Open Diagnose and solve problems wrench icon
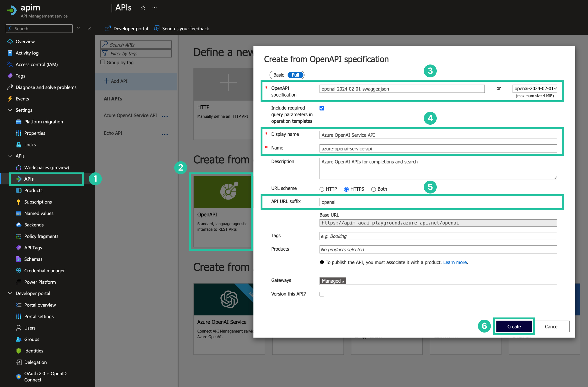The width and height of the screenshot is (588, 387). coord(10,87)
